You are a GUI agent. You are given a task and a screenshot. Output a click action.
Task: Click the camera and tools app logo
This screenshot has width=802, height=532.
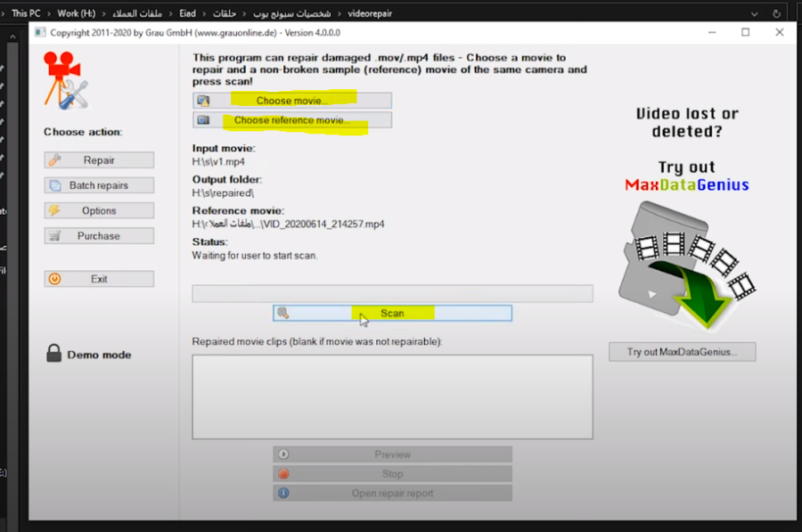click(x=65, y=80)
